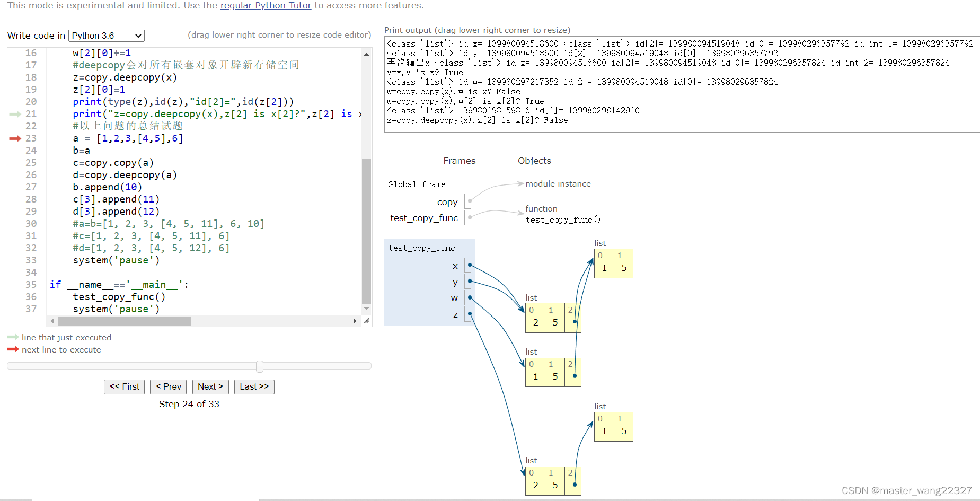This screenshot has height=501, width=980.
Task: Click the down arrow on the code scrollbar
Action: coord(366,309)
